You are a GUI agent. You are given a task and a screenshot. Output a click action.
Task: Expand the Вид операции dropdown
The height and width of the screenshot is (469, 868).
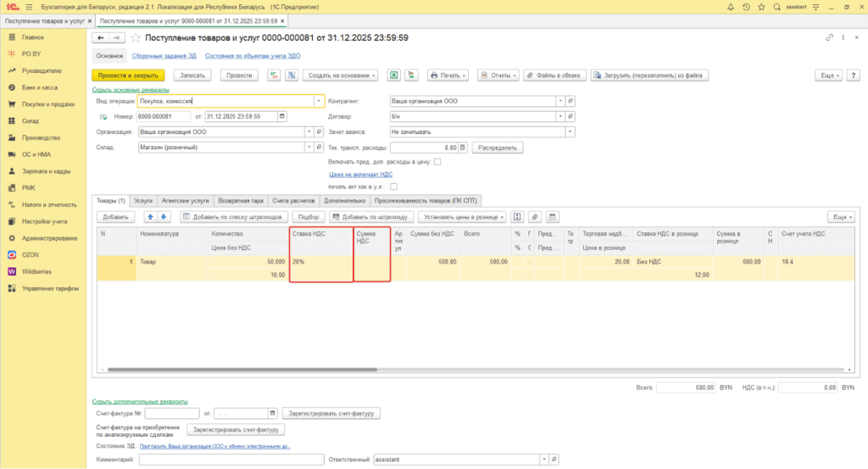pyautogui.click(x=319, y=100)
